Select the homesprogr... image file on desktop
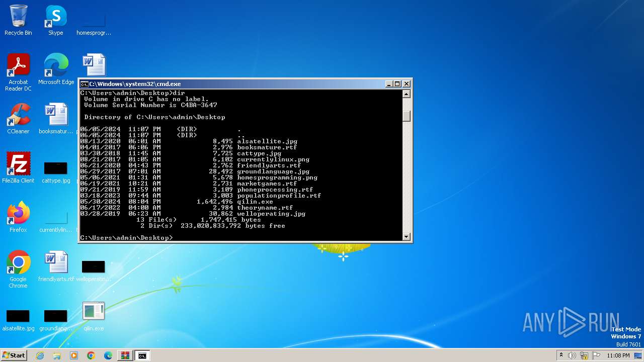644x362 pixels. [94, 23]
